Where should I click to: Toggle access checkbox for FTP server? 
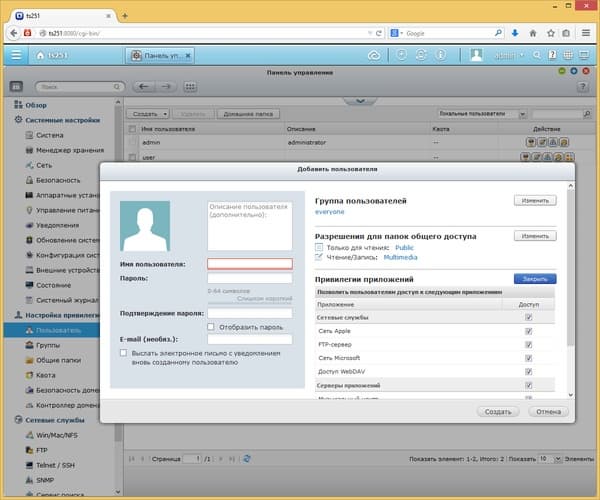528,345
